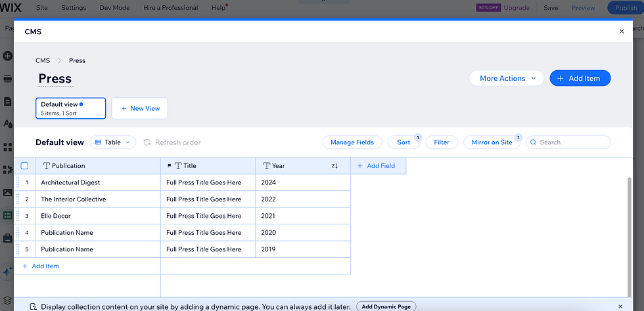Viewport: 644px width, 311px height.
Task: Open the Help menu
Action: tap(218, 8)
